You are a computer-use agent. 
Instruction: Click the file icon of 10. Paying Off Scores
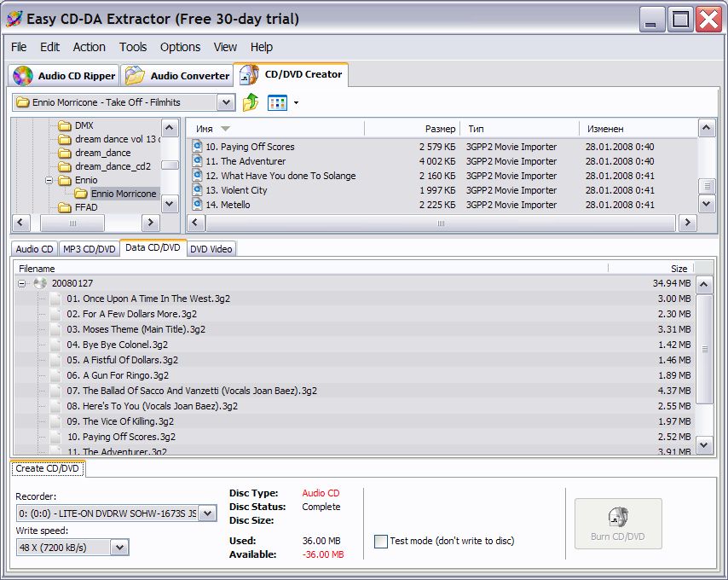click(x=197, y=147)
